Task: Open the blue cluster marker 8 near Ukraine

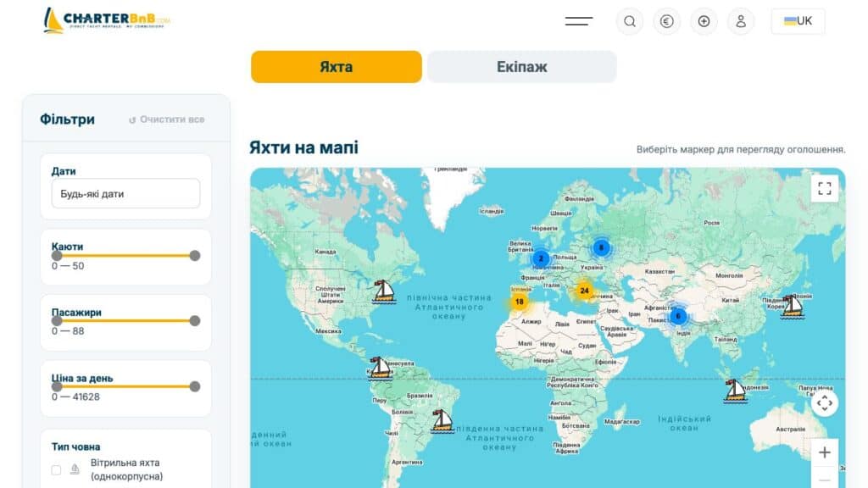Action: tap(601, 247)
